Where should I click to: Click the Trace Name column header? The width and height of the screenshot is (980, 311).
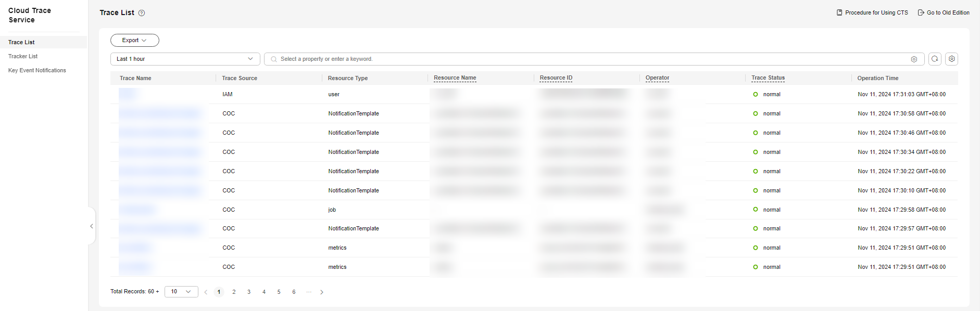[135, 78]
